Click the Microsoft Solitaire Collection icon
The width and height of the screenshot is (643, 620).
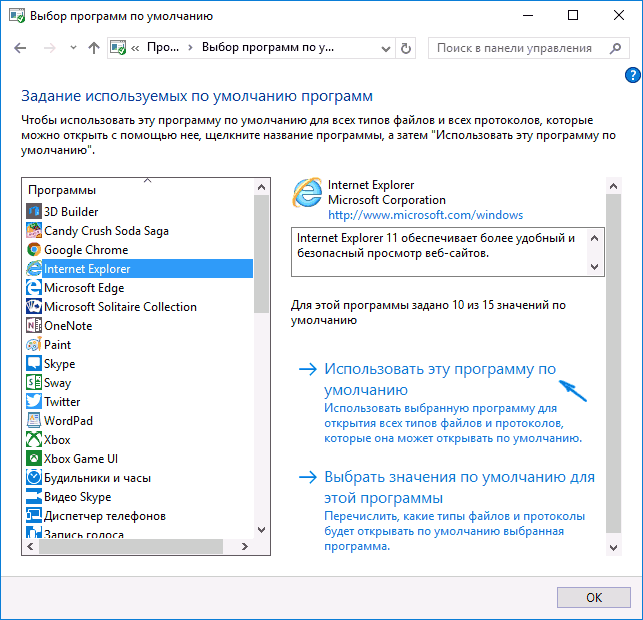coord(34,306)
